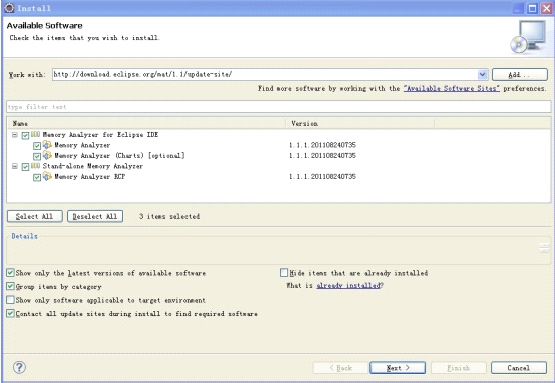This screenshot has width=555, height=383.
Task: Select the Memory Analyzer RCP row text
Action: [x=90, y=176]
